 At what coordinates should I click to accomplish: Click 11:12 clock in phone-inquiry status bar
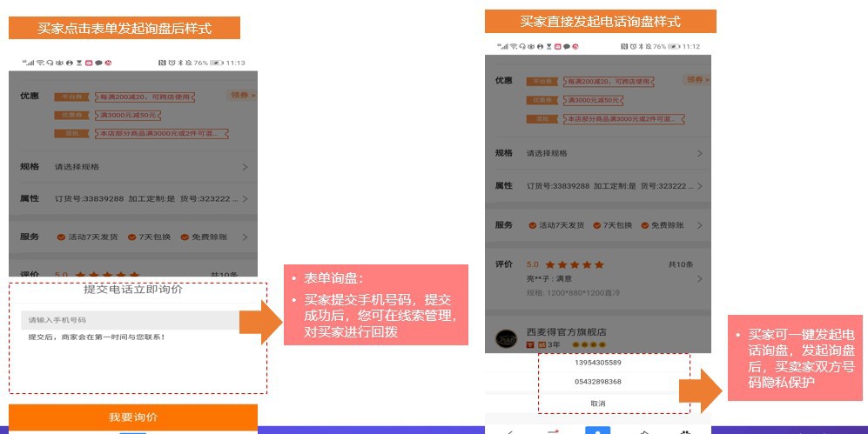pos(691,46)
